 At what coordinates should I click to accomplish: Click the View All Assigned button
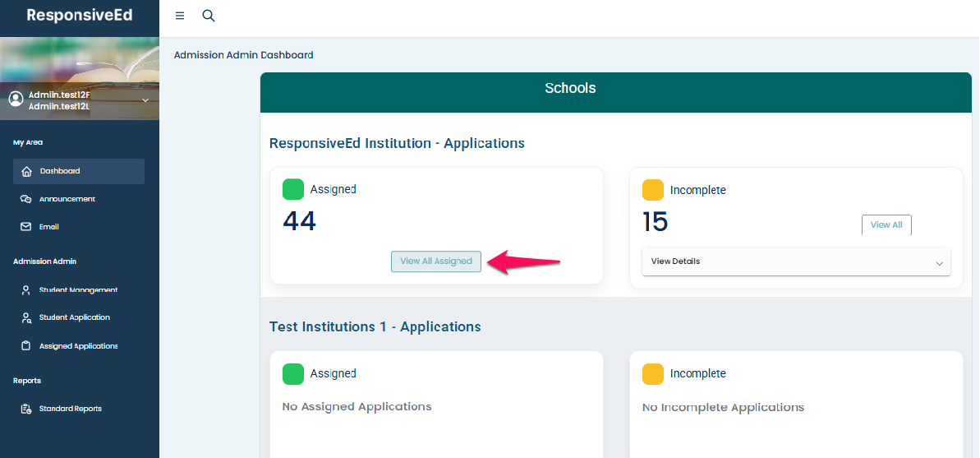(x=436, y=261)
